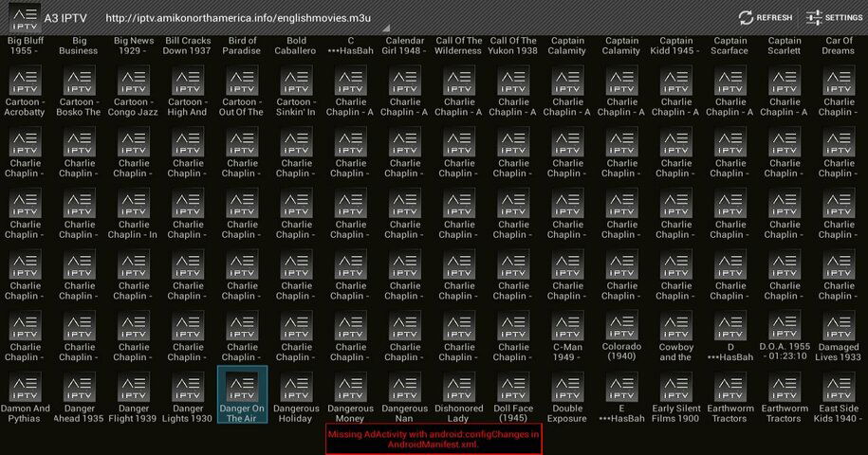
Task: Open Cartoon - Sinkin' In channel icon
Action: pyautogui.click(x=296, y=81)
